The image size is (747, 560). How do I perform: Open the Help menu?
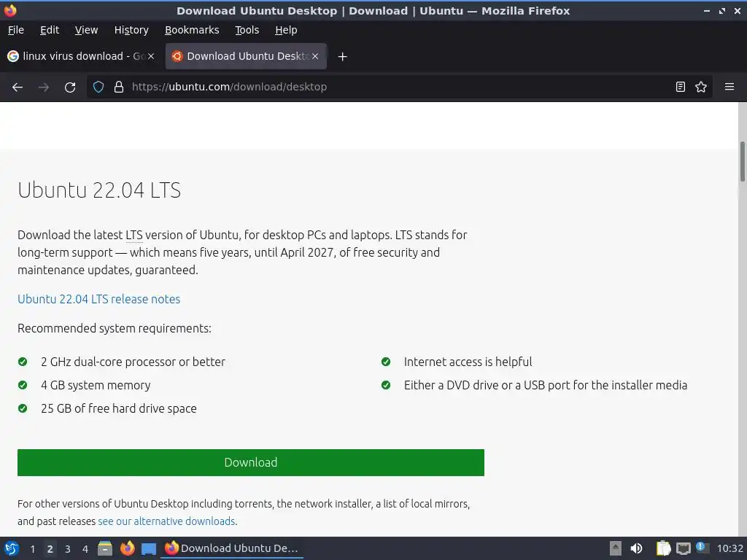point(286,30)
